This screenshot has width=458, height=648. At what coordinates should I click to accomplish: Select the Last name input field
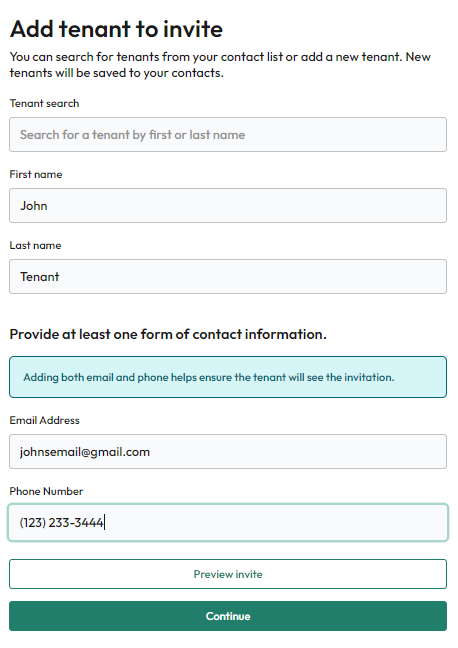coord(228,276)
